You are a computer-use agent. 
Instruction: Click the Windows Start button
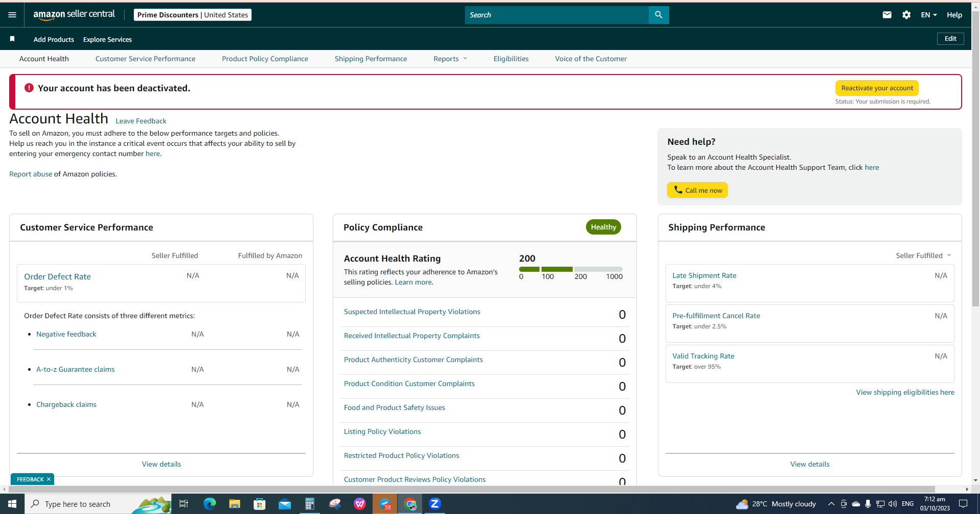(12, 504)
